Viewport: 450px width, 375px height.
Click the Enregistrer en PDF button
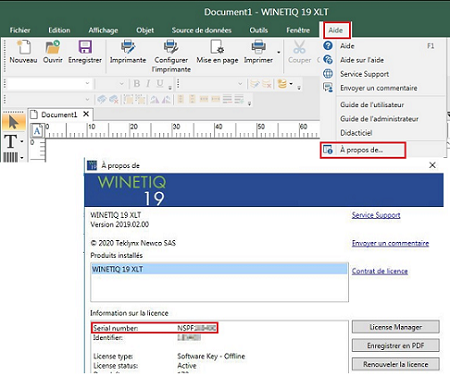pos(396,345)
